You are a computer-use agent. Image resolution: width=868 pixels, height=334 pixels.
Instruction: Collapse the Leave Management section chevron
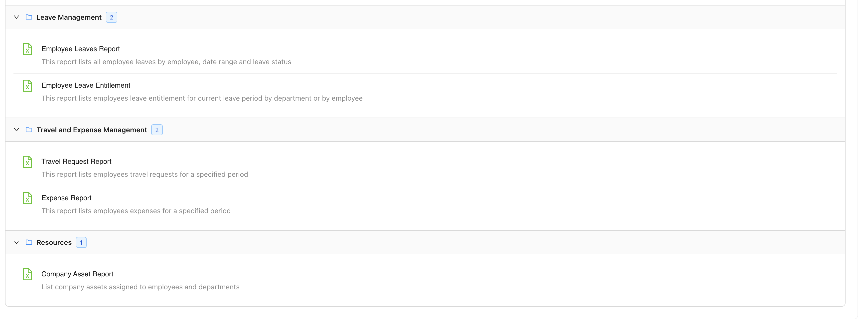pyautogui.click(x=16, y=17)
